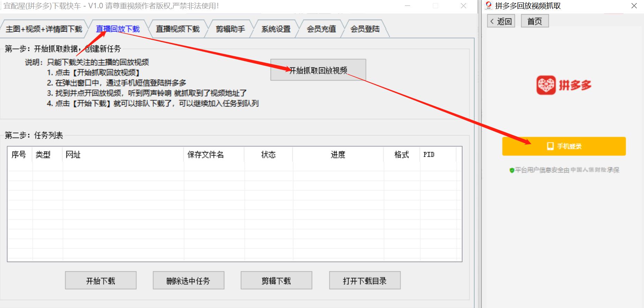Screen dimensions: 644x308
Task: Click the 平台用户信息安全 insurance notice text
Action: coord(567,170)
